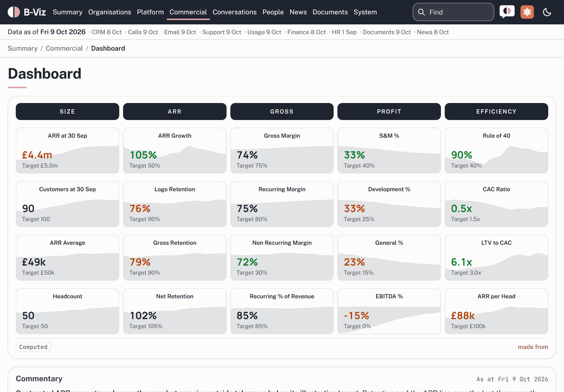Open the speech bubble chat icon
Image resolution: width=564 pixels, height=392 pixels.
point(507,12)
